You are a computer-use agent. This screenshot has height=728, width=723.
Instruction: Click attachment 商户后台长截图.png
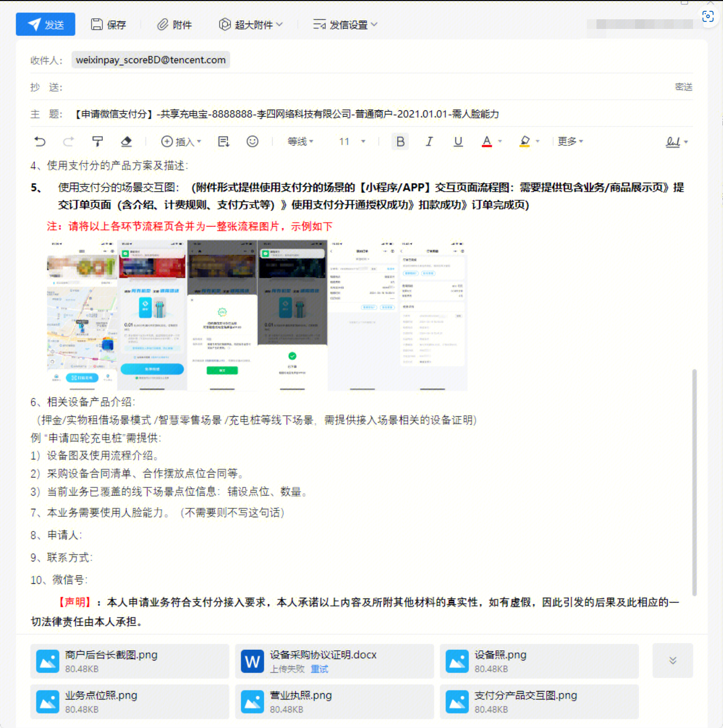(130, 661)
